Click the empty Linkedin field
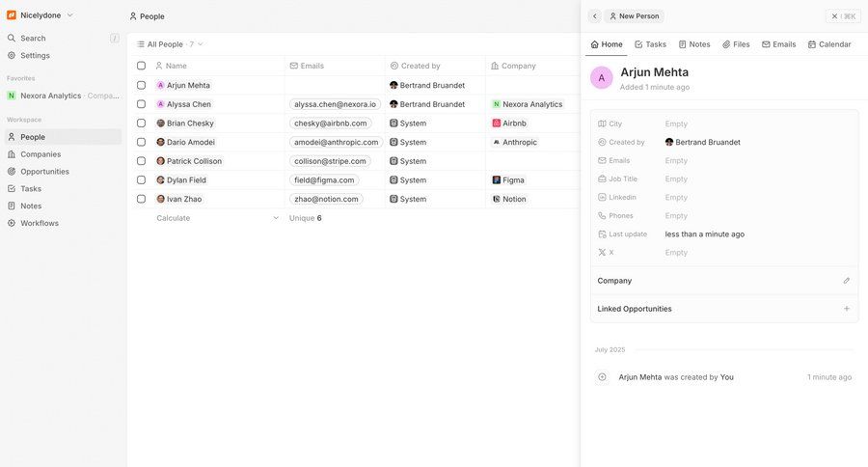This screenshot has height=467, width=868. [x=676, y=197]
